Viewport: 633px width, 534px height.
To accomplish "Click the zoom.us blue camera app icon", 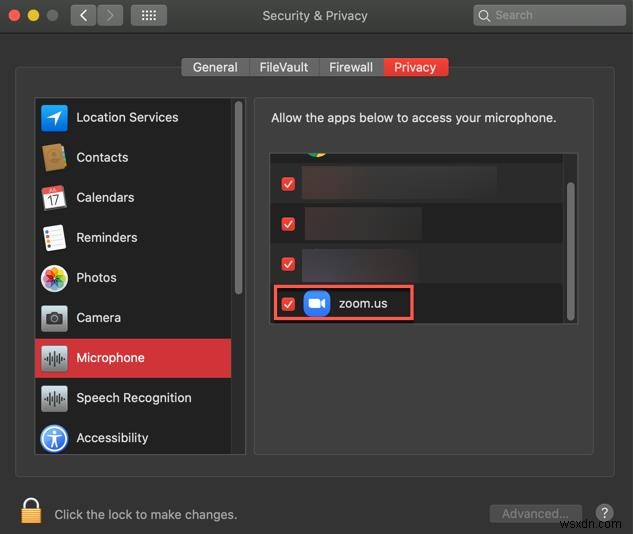I will 317,303.
